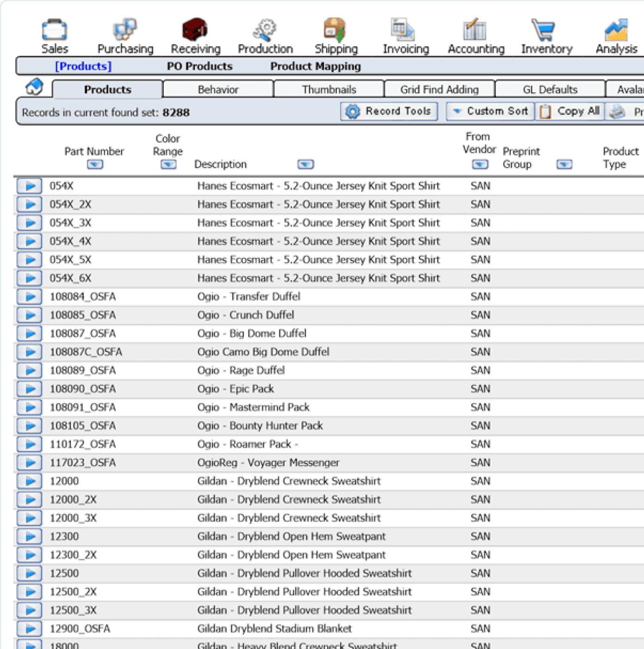The height and width of the screenshot is (649, 644).
Task: Open the Description column filter dropdown
Action: coord(305,165)
